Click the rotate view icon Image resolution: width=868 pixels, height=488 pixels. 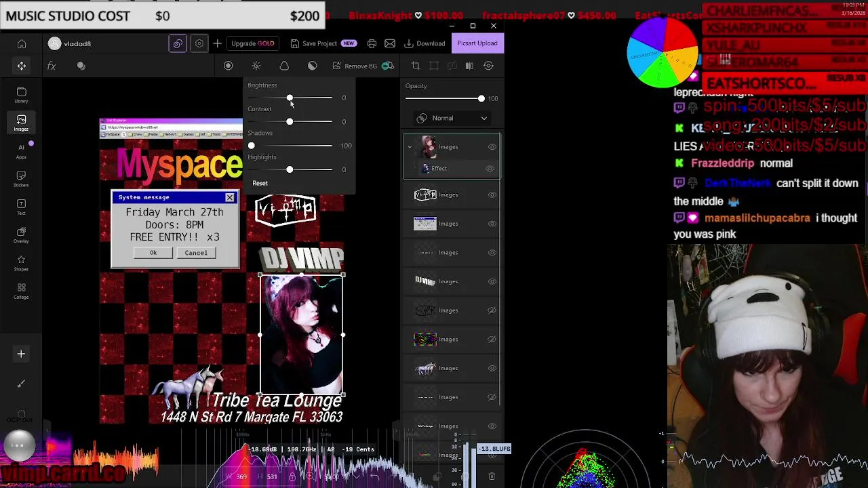point(488,66)
